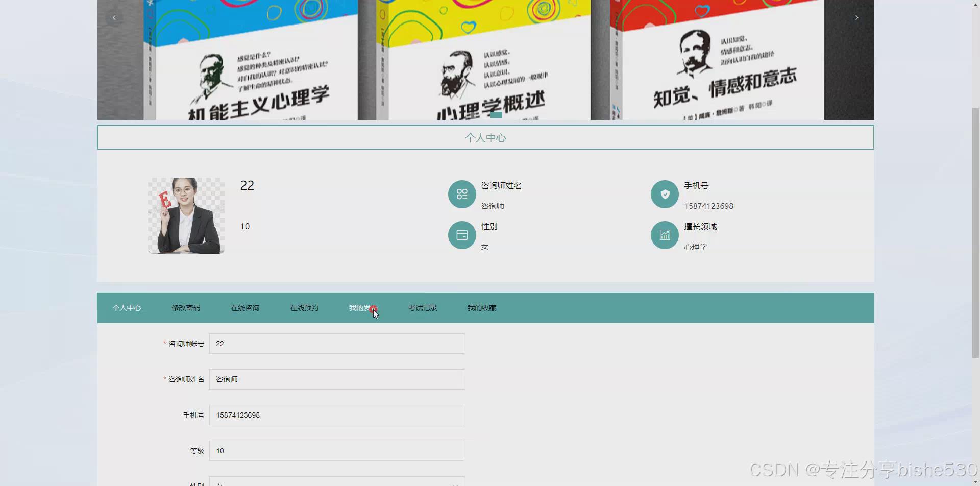Click the scrollbar down arrow
The image size is (980, 486).
(975, 482)
